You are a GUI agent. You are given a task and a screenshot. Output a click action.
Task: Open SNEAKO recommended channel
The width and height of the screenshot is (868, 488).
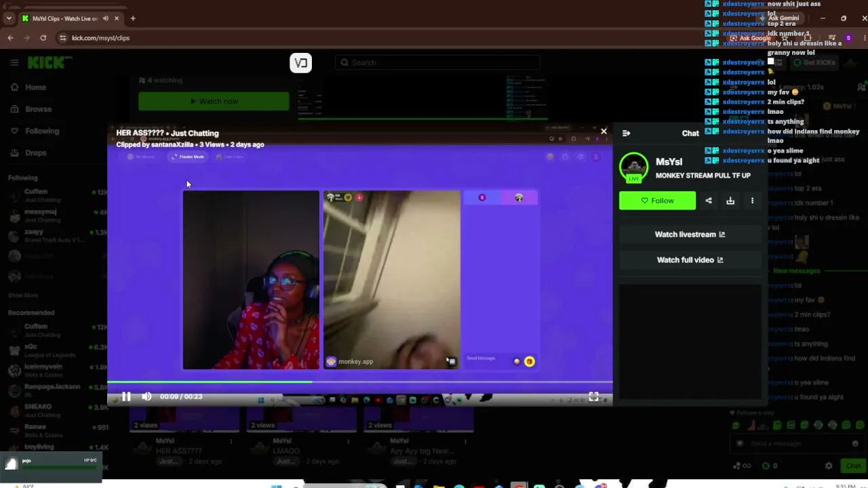pos(54,410)
